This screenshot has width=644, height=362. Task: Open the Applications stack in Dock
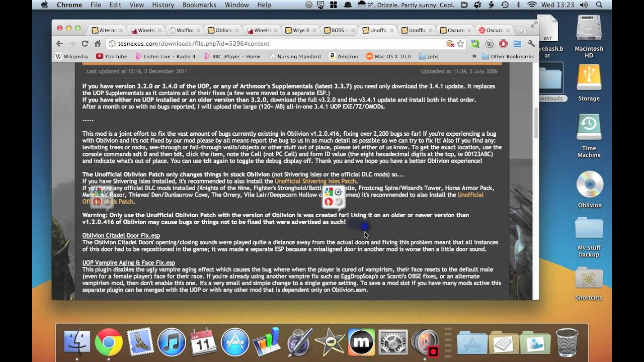[x=472, y=342]
